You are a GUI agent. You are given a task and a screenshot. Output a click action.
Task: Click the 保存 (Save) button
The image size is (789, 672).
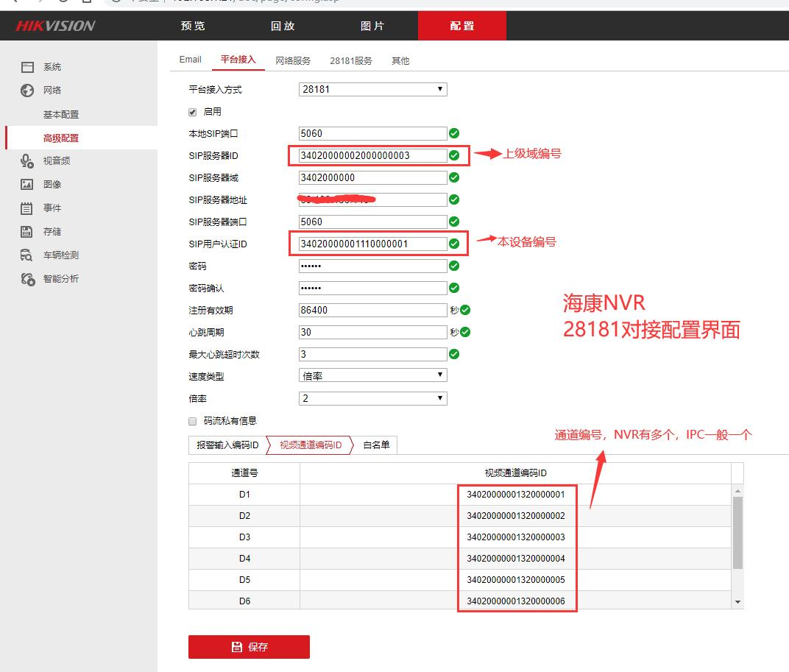(249, 647)
